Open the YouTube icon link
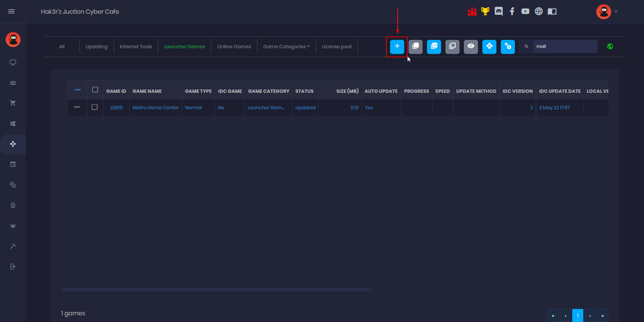Image resolution: width=644 pixels, height=322 pixels. 525,11
